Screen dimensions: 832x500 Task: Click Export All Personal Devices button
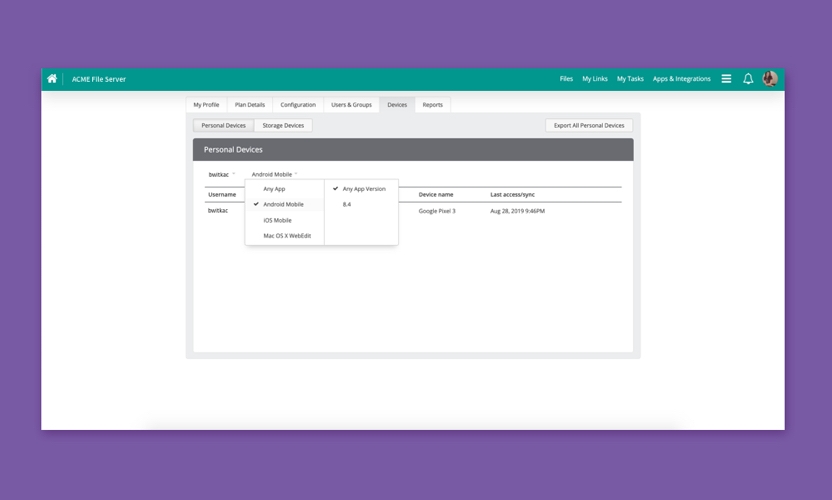[x=588, y=126]
